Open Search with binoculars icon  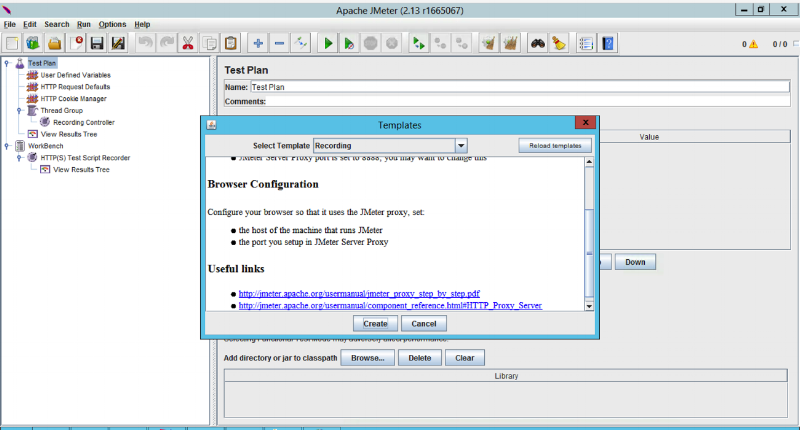(538, 43)
